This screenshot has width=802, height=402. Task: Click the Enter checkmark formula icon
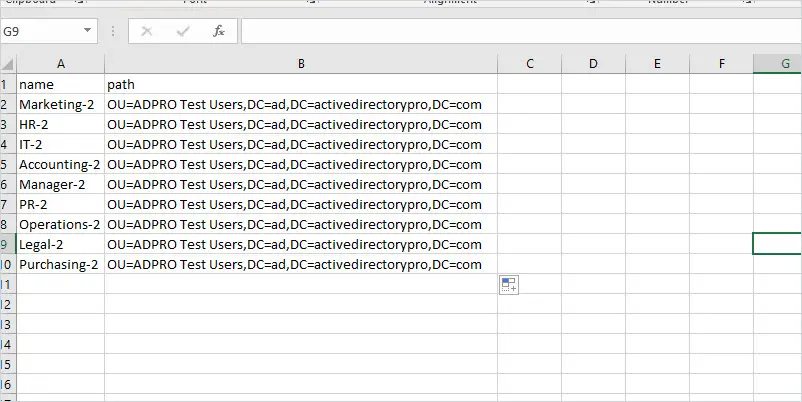click(183, 31)
